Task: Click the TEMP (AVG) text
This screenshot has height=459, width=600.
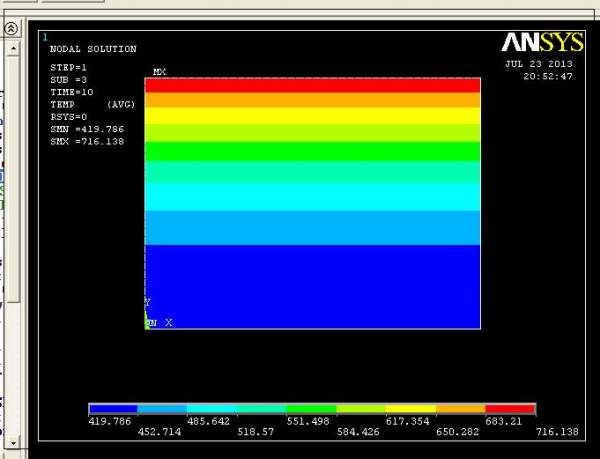Action: [x=93, y=104]
